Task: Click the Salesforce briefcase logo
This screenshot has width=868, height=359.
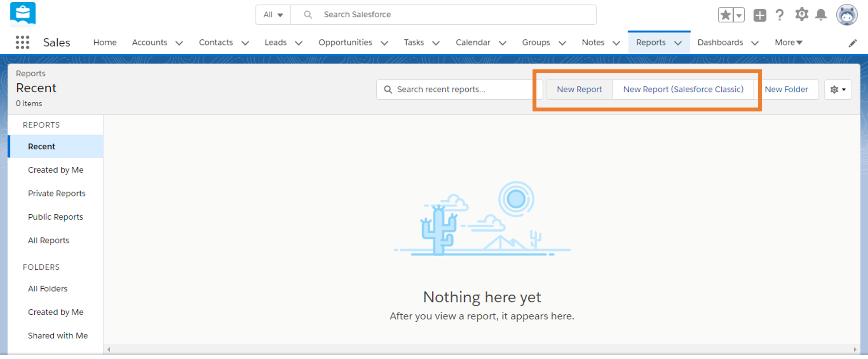Action: (23, 14)
